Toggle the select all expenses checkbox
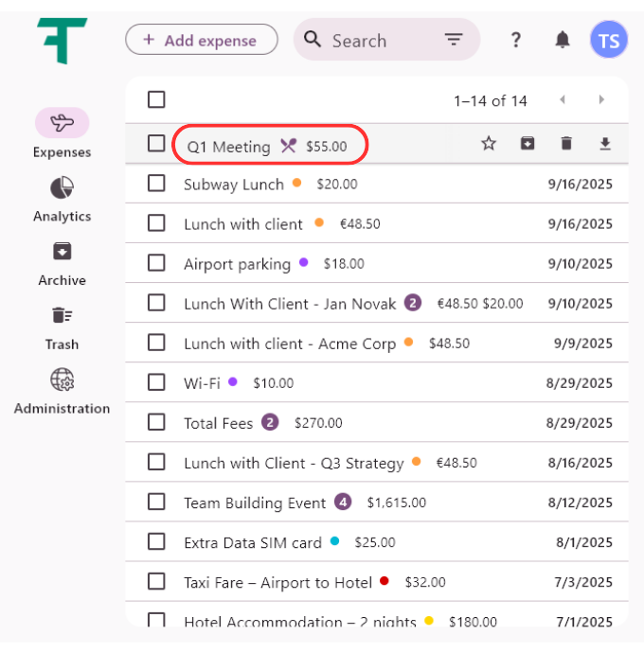644x653 pixels. (x=156, y=100)
